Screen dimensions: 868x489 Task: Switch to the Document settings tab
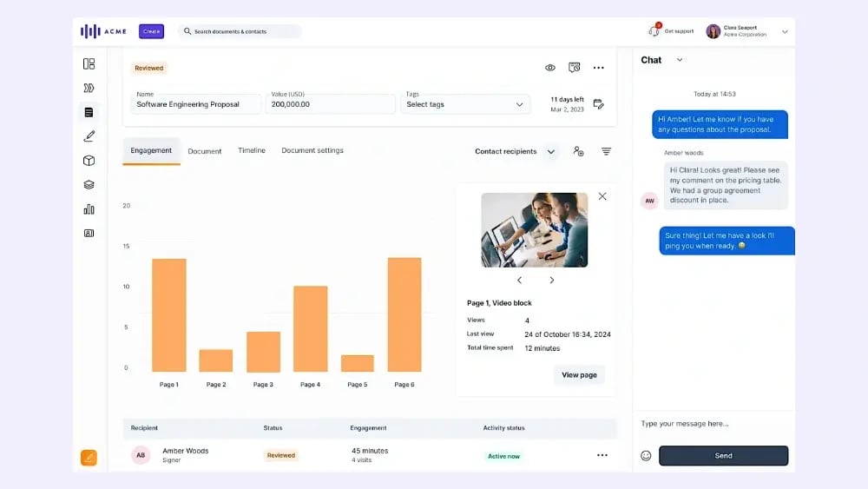pos(312,150)
